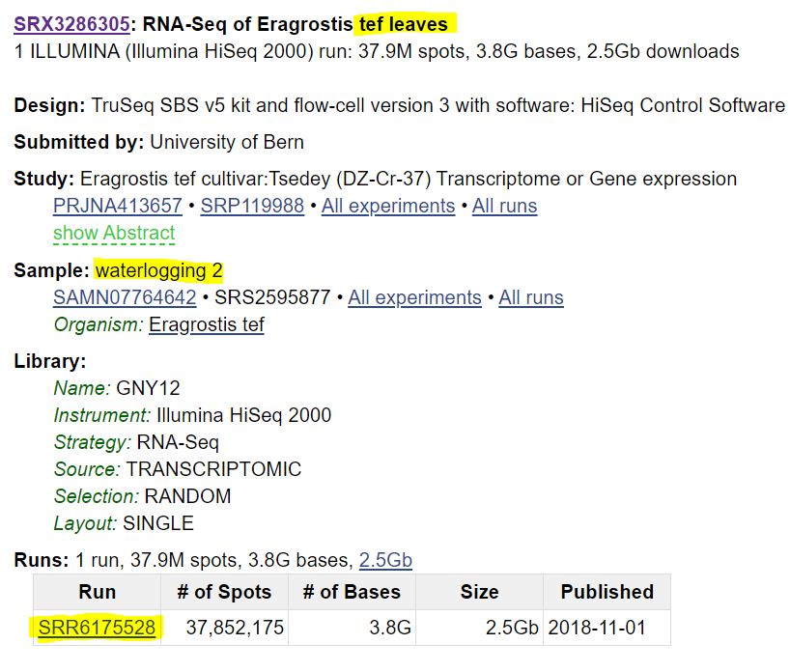Click the 2018-11-01 published date cell
Viewport: 790px width, 672px height.
[x=607, y=628]
